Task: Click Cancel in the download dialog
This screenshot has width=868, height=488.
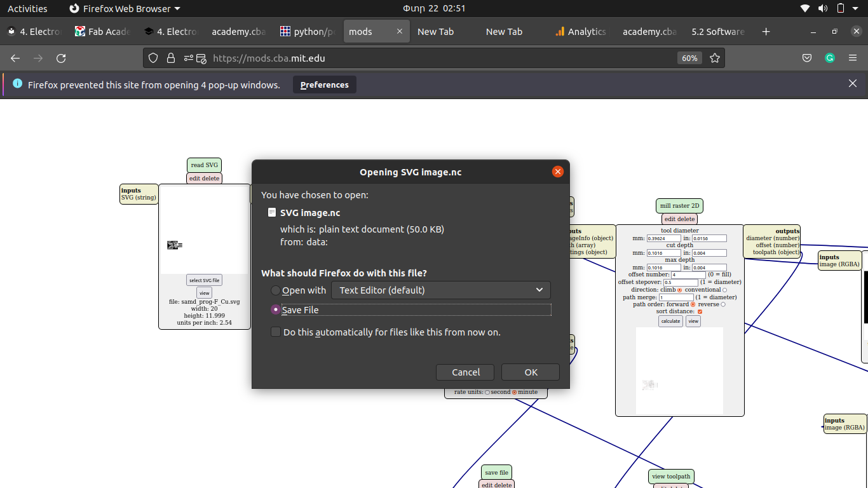Action: click(466, 372)
